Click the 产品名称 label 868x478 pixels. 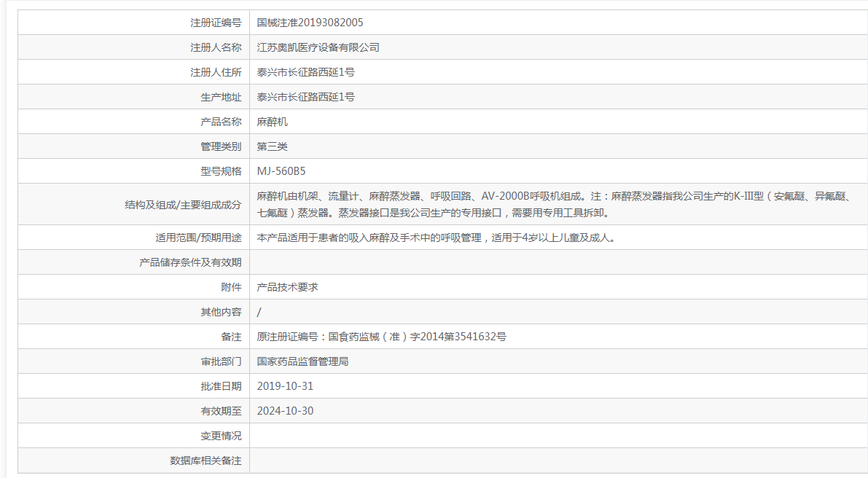[x=221, y=122]
